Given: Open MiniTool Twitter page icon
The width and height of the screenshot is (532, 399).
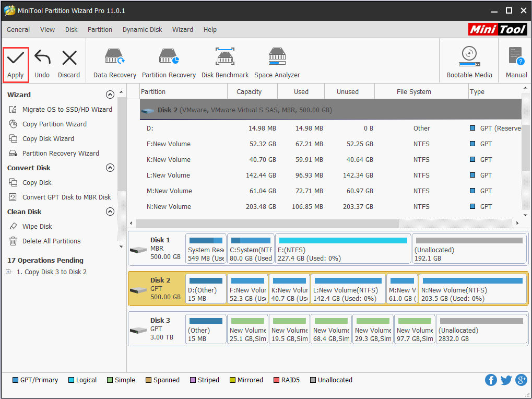Looking at the screenshot, I should 506,380.
